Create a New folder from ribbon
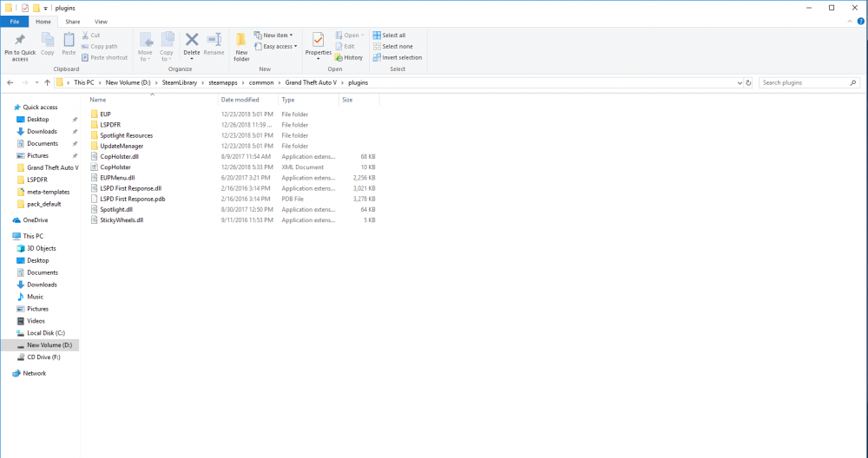Viewport: 868px width, 458px height. 241,47
